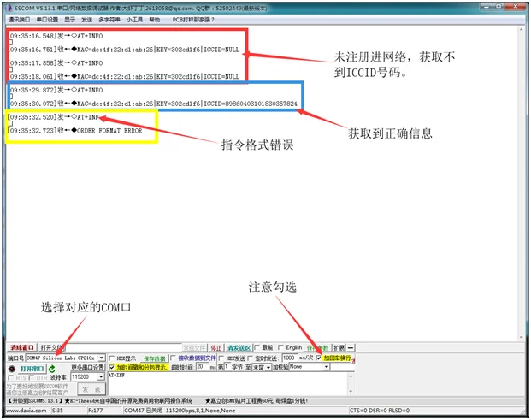Click the 停止 button
531x420 pixels.
tap(215, 348)
